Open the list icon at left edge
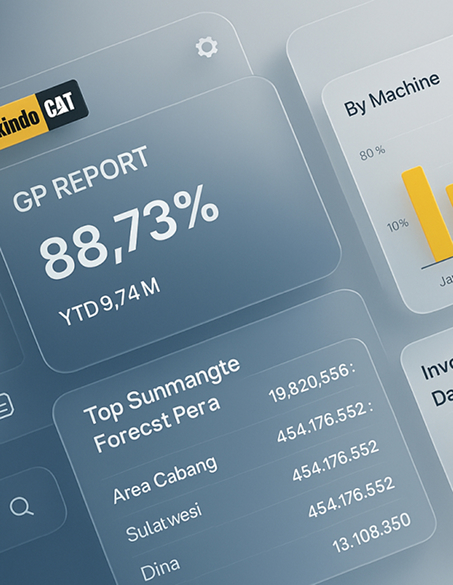The image size is (453, 585). click(5, 406)
